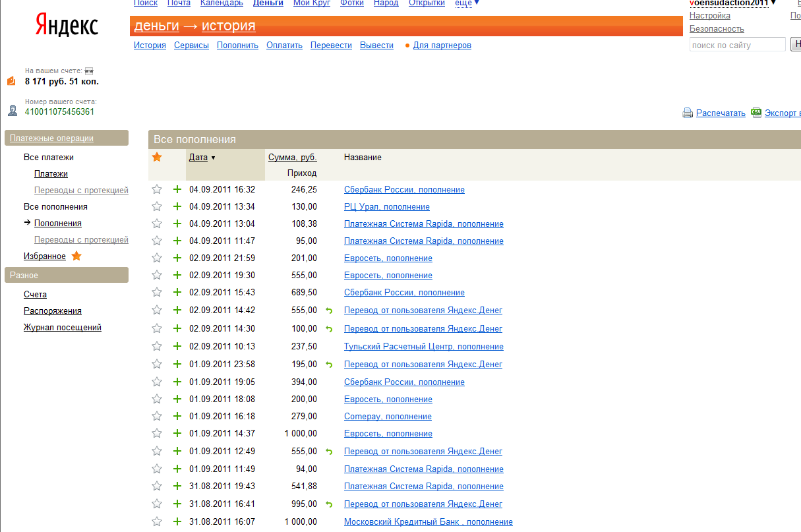Mark Тульский Расчетный Центр row as favorite
The image size is (801, 532).
click(x=157, y=347)
